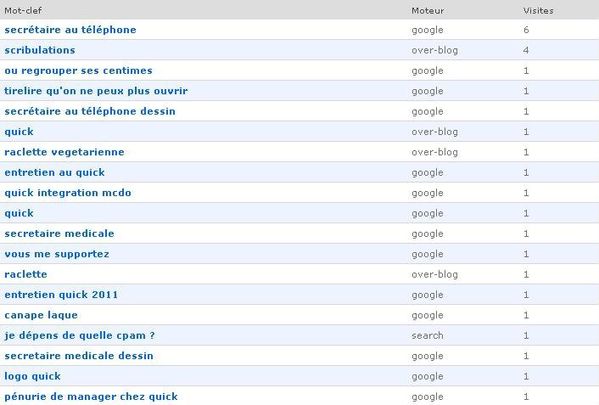Viewport: 599px width, 405px height.
Task: Open the 'entretien au quick' keyword
Action: [x=55, y=172]
